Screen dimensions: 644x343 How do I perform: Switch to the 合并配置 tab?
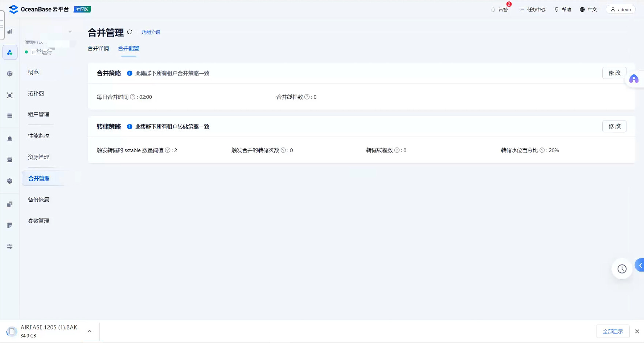(128, 48)
